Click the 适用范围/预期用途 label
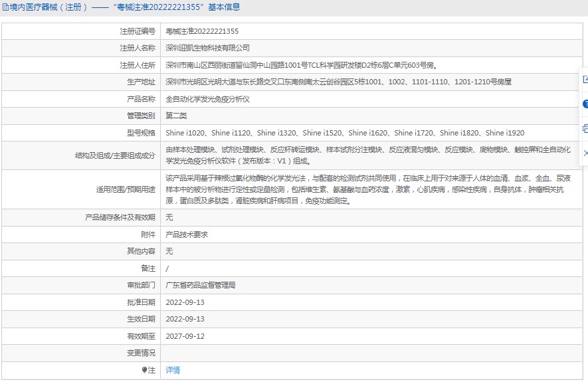 126,189
